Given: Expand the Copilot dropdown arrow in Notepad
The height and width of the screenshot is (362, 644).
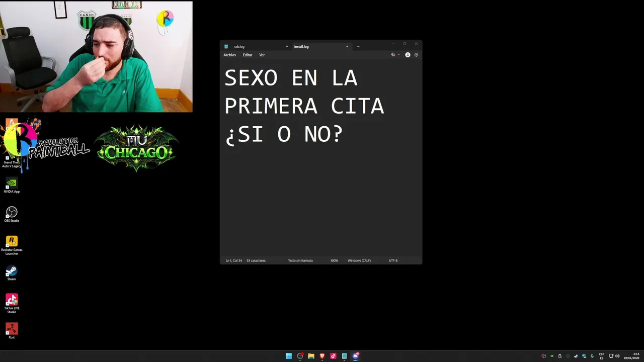Looking at the screenshot, I should [398, 55].
